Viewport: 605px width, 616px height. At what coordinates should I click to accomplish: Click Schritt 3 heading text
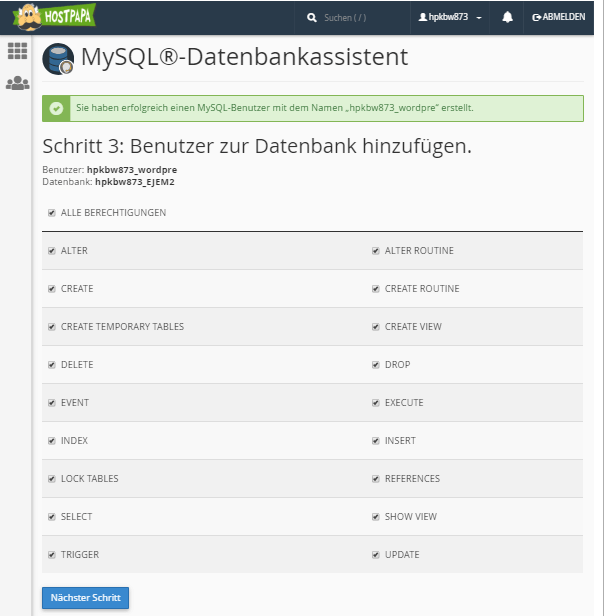257,146
